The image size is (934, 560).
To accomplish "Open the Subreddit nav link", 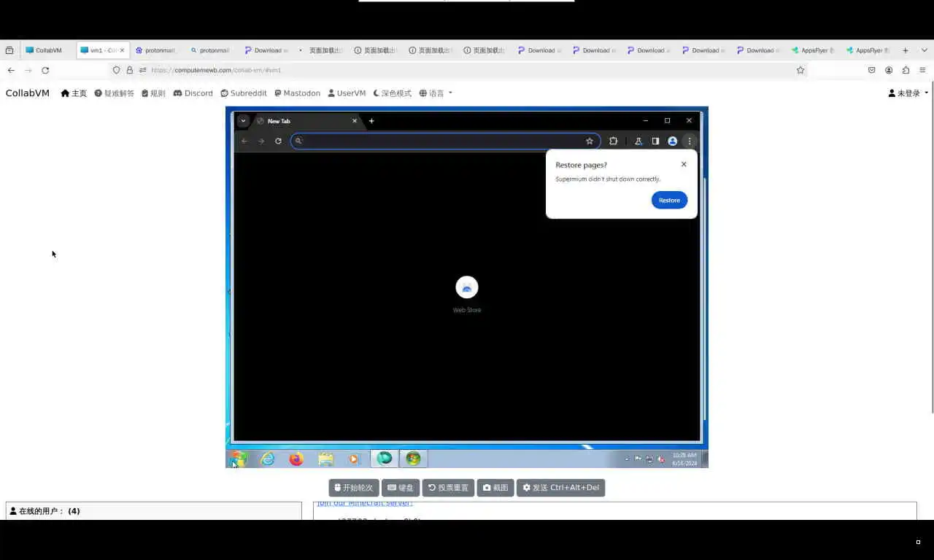I will pos(244,93).
